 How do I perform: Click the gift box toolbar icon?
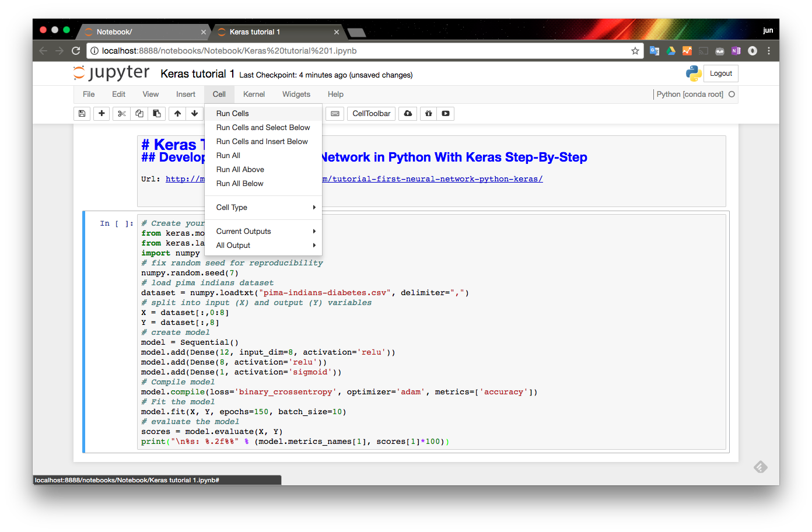pos(429,114)
